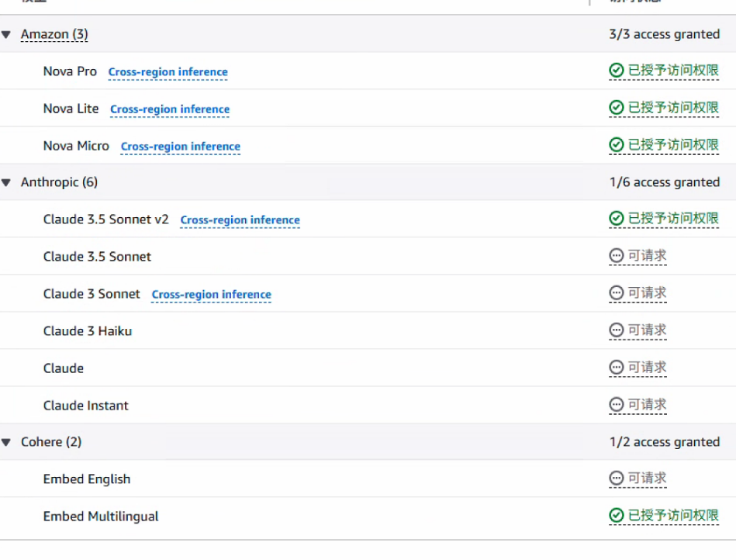Click the pending ellipsis icon in the Claude row
Image resolution: width=736 pixels, height=560 pixels.
[x=617, y=367]
